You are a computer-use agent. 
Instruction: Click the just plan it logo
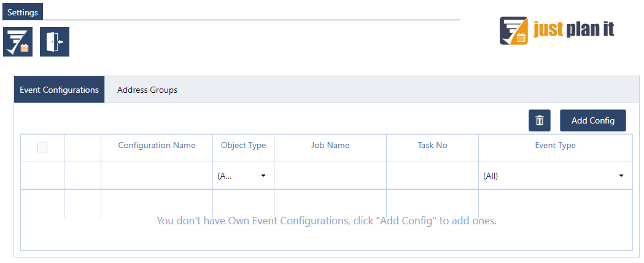(557, 31)
